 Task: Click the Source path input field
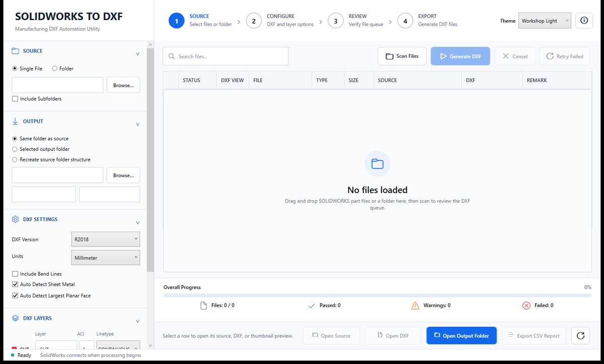pos(57,85)
